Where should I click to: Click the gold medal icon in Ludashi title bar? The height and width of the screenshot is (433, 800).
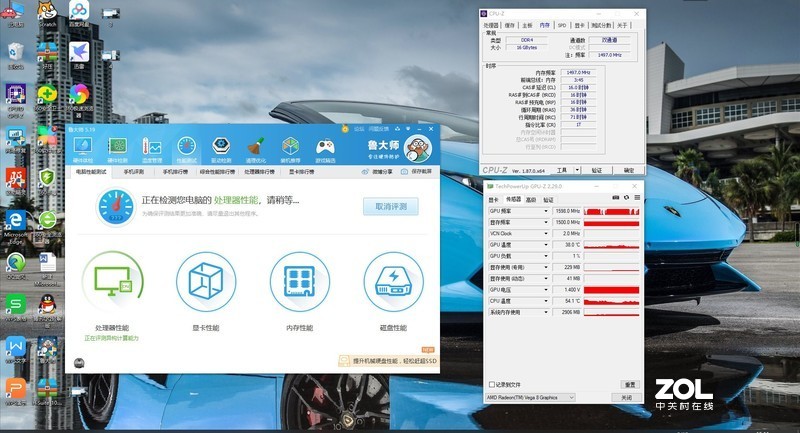click(345, 129)
